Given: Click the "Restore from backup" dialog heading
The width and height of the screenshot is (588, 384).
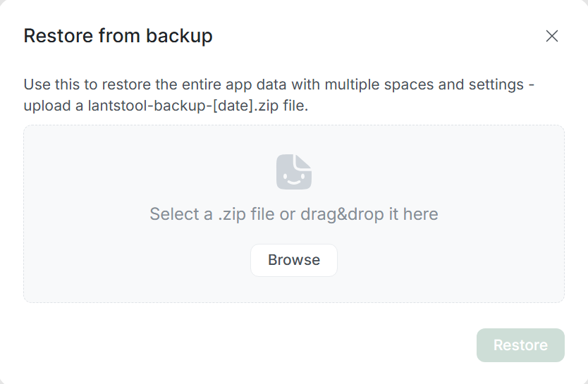Looking at the screenshot, I should click(118, 36).
